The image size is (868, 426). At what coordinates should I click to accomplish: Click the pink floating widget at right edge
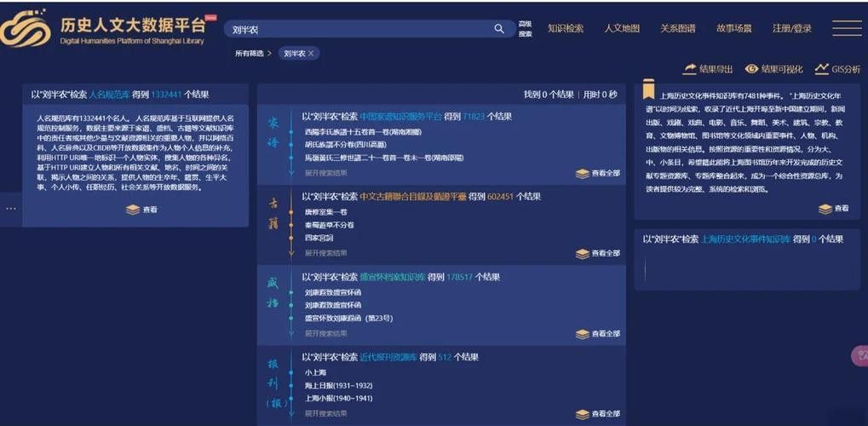[x=859, y=357]
